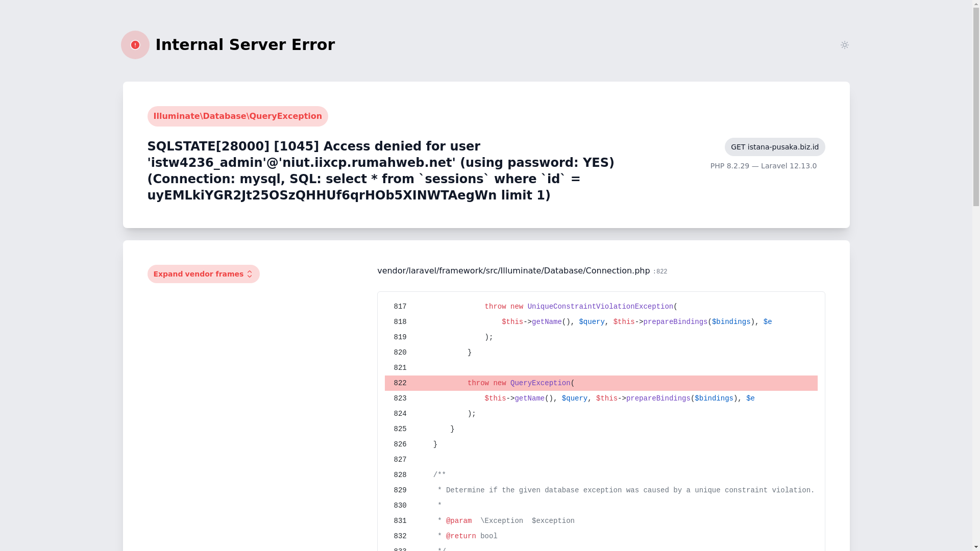Viewport: 980px width, 551px height.
Task: Click line 831 @param \Exception annotation
Action: tap(601, 521)
